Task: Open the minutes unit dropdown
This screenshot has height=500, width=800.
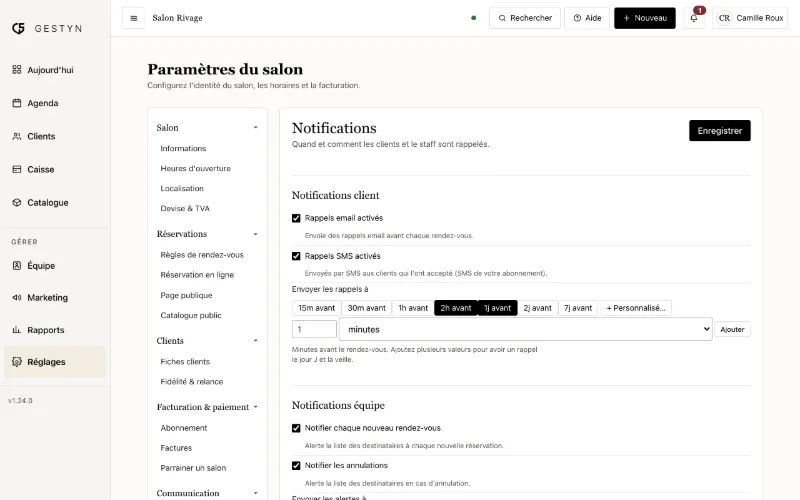Action: [x=526, y=330]
